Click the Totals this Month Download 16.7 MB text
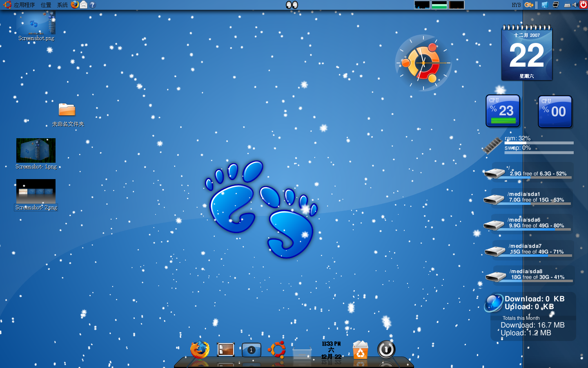This screenshot has height=368, width=588. click(x=532, y=325)
